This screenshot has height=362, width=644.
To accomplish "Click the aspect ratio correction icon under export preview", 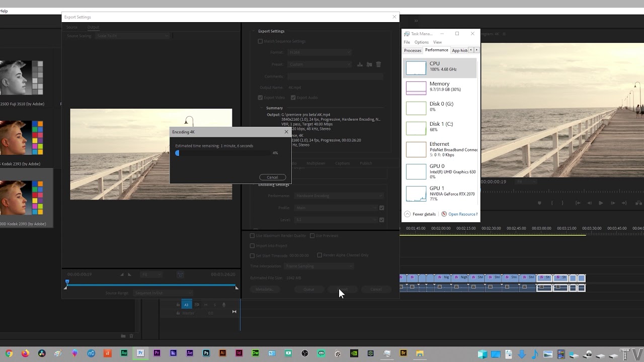I will tap(181, 275).
